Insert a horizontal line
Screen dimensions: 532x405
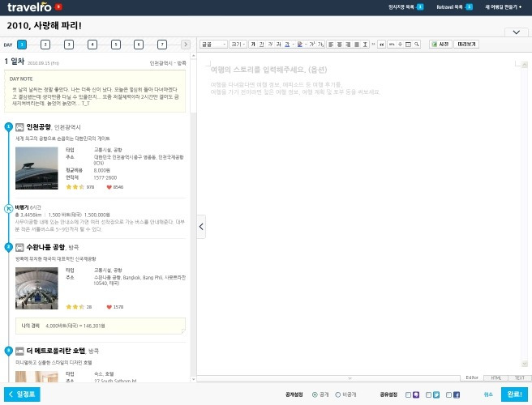(400, 45)
